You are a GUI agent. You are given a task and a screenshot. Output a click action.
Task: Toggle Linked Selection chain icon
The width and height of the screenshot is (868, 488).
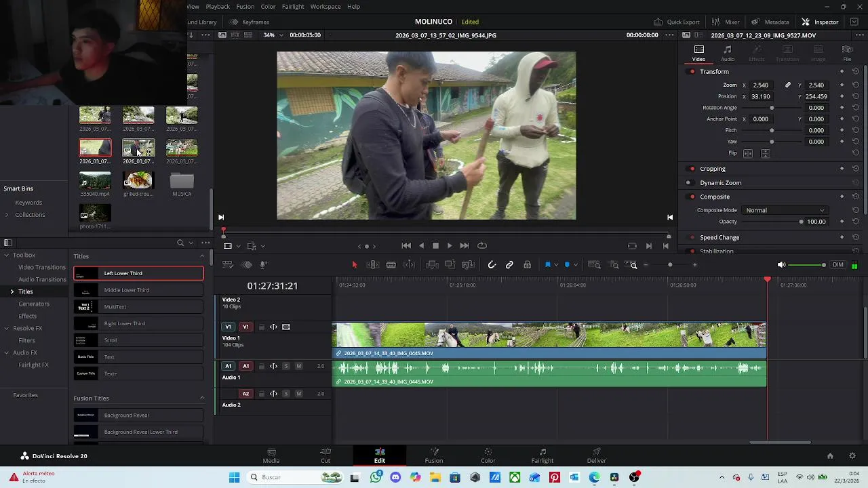509,265
